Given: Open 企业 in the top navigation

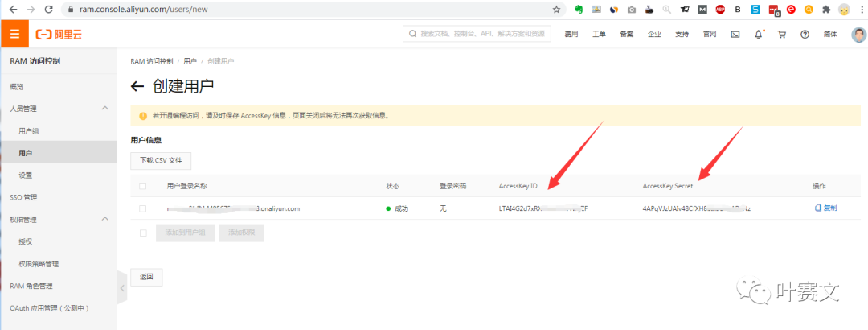Looking at the screenshot, I should (654, 35).
